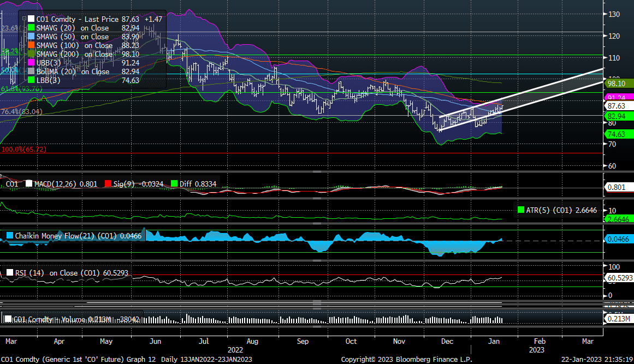Click the Sep label on the date axis
The width and height of the screenshot is (634, 364).
(x=303, y=342)
